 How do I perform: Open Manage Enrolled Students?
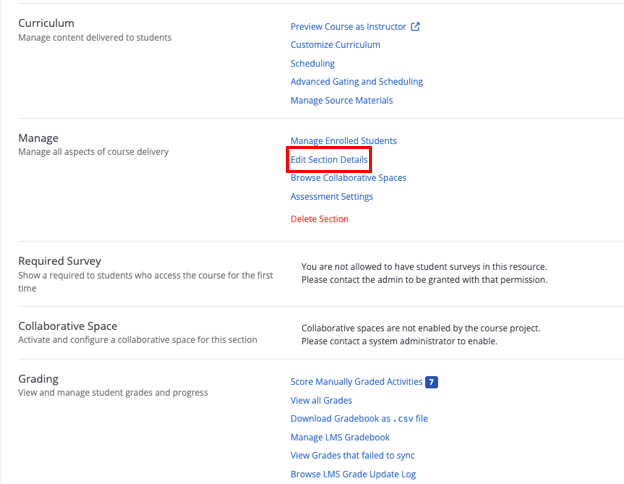coord(343,141)
